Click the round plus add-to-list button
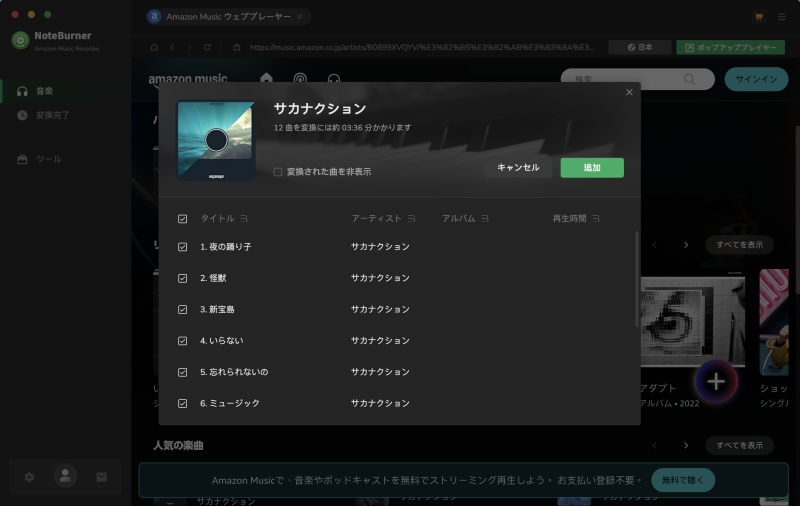The width and height of the screenshot is (800, 506). 716,382
